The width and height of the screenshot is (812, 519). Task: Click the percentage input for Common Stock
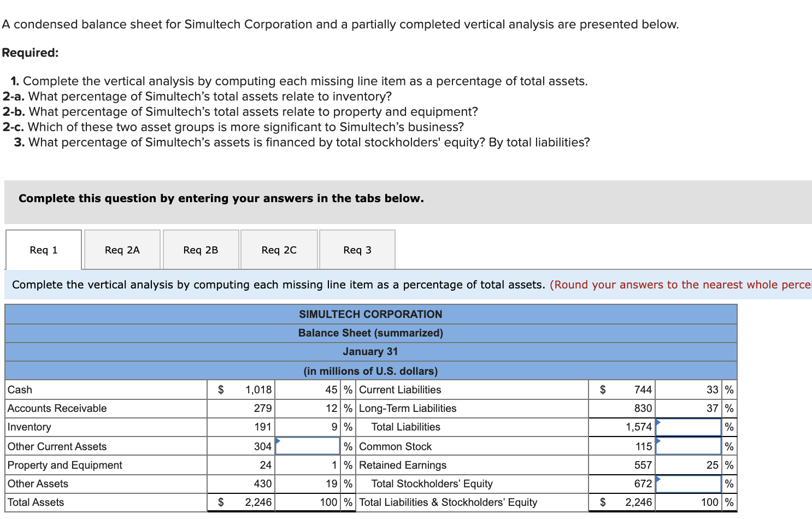click(688, 446)
